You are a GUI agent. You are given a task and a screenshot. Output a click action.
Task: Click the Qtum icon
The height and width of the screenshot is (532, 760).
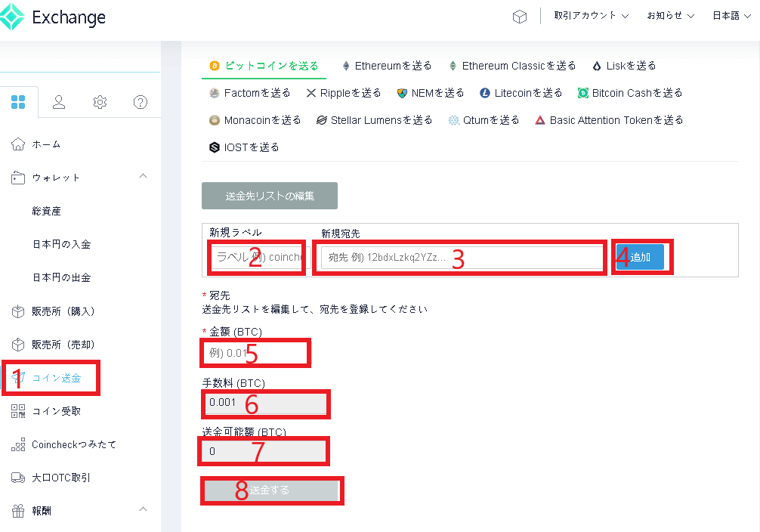click(x=454, y=120)
